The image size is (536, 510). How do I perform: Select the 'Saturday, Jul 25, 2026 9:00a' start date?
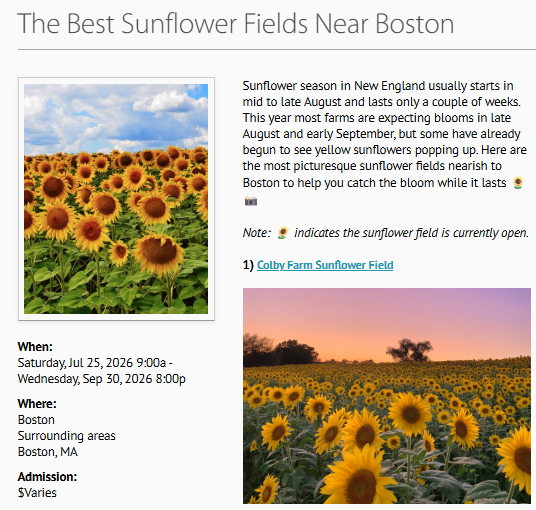tap(92, 363)
